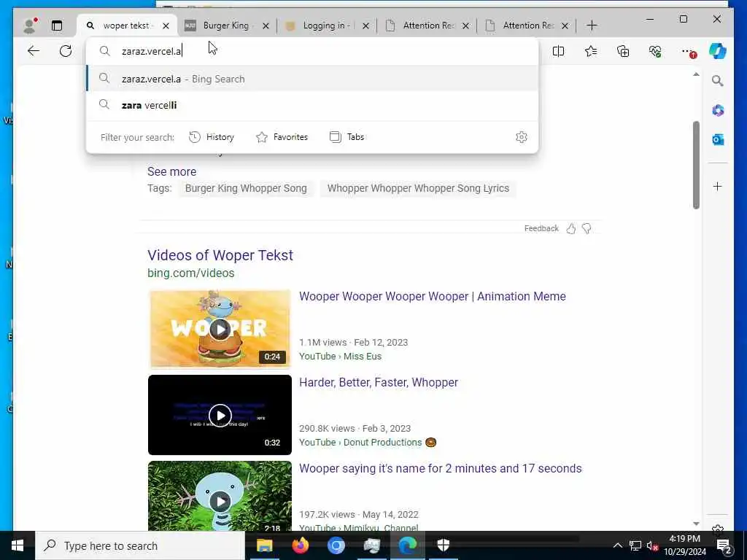Play the WOOPER burger video thumbnail
This screenshot has width=747, height=560.
[x=220, y=329]
